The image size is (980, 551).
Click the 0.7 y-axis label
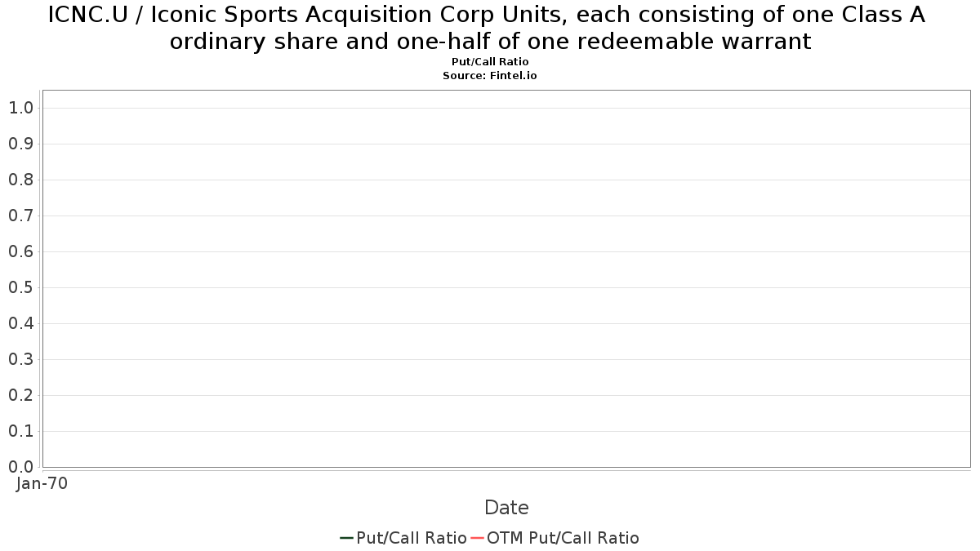pyautogui.click(x=20, y=216)
